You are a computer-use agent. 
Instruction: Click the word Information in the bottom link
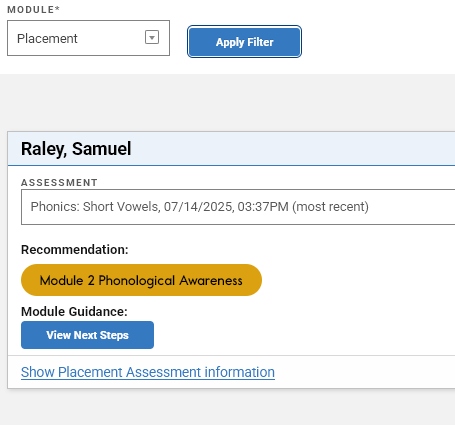coord(239,372)
